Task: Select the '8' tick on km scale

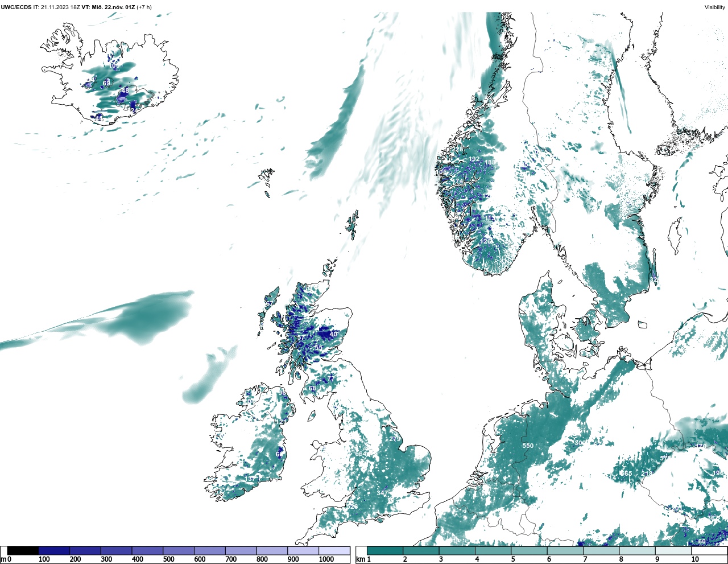Action: point(621,559)
